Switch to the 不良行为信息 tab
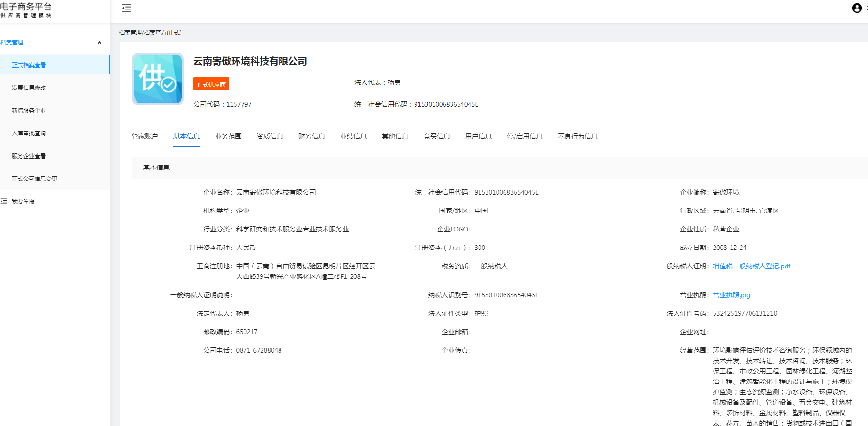The height and width of the screenshot is (426, 868). point(578,136)
